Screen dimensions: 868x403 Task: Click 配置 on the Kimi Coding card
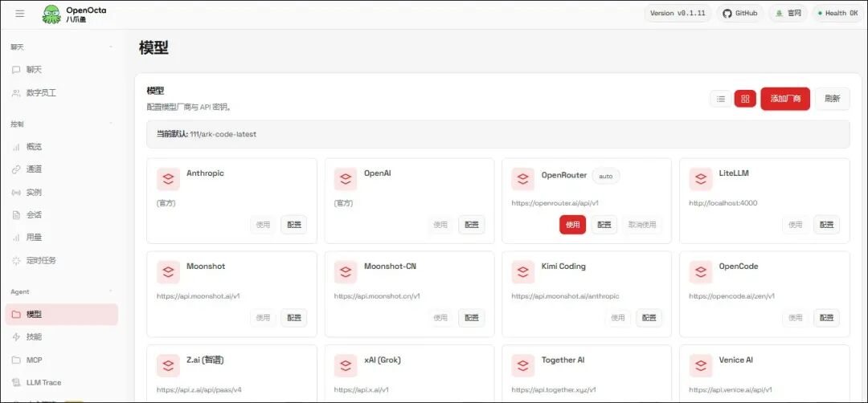click(x=649, y=318)
